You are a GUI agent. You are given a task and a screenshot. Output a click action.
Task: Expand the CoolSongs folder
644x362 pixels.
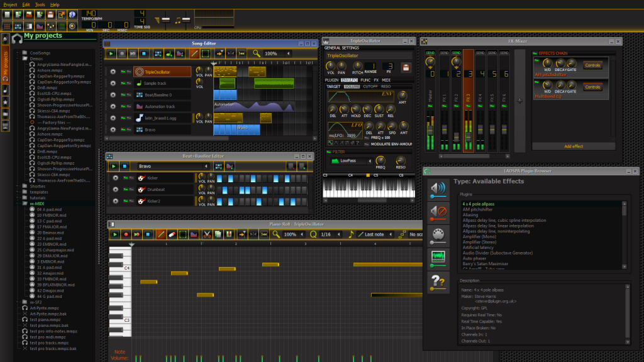point(18,53)
